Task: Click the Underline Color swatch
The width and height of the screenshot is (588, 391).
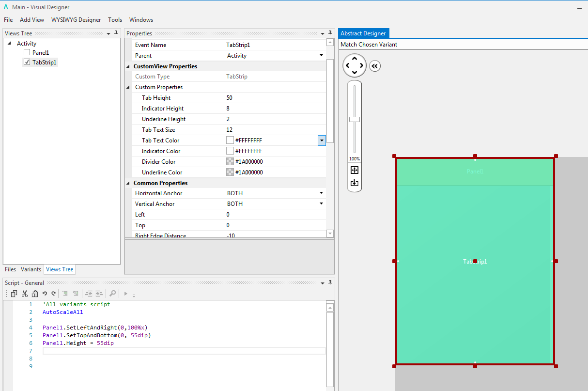Action: point(230,172)
